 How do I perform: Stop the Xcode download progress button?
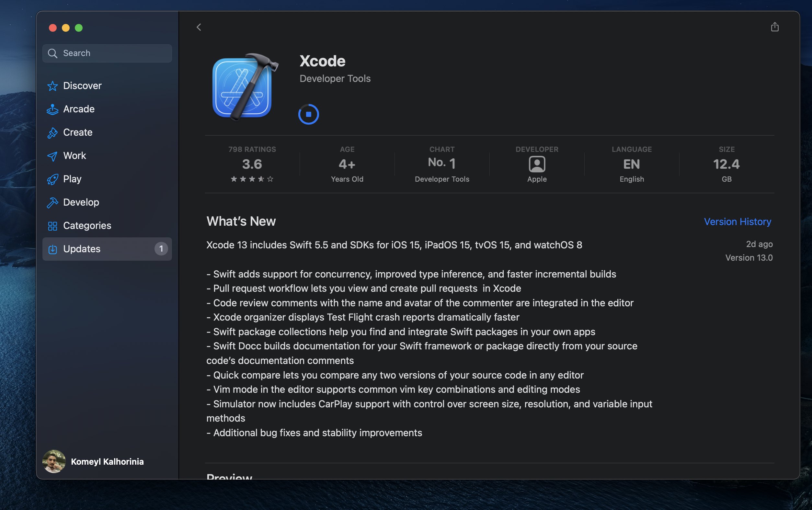pyautogui.click(x=308, y=114)
